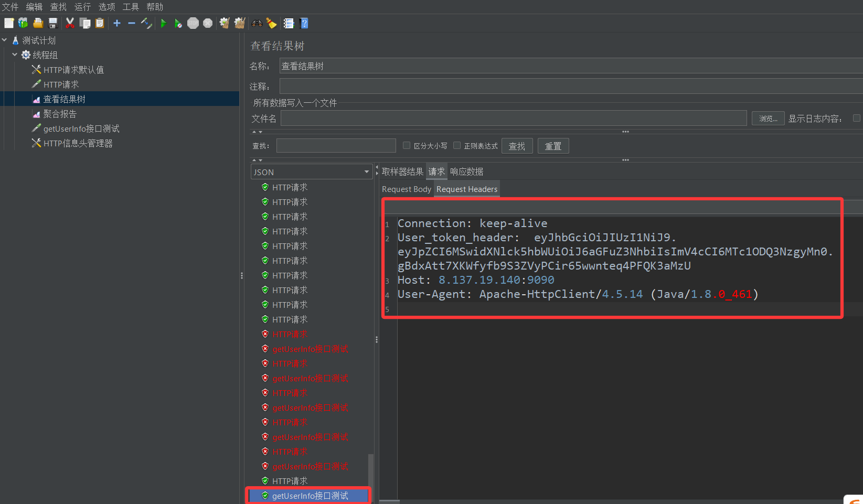This screenshot has height=504, width=863.
Task: Click the New test plan icon
Action: point(9,23)
